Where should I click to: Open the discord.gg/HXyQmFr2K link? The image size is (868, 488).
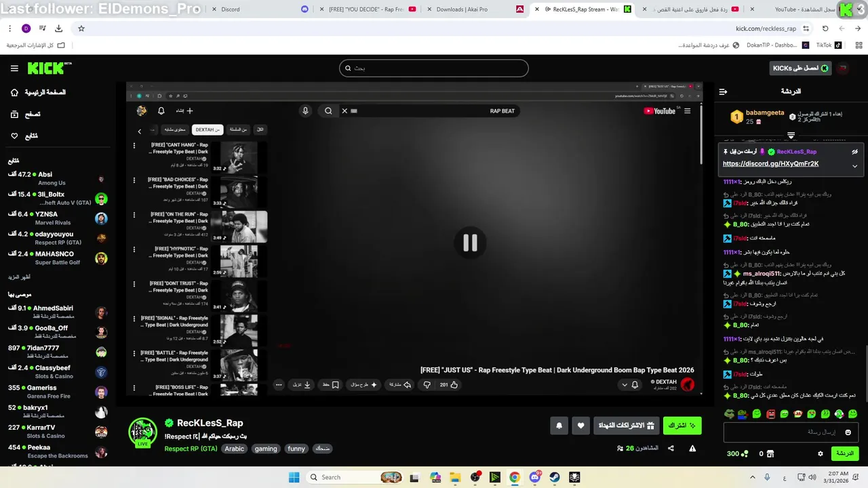pos(770,164)
